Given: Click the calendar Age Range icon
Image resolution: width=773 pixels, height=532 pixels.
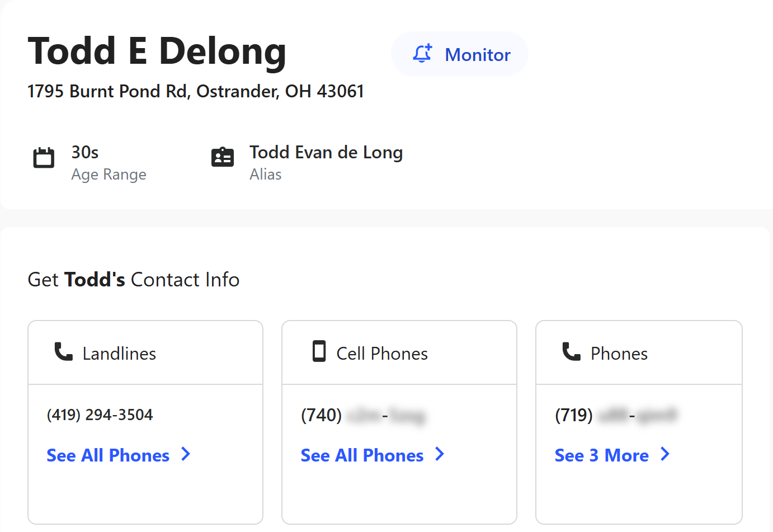Looking at the screenshot, I should click(x=44, y=158).
